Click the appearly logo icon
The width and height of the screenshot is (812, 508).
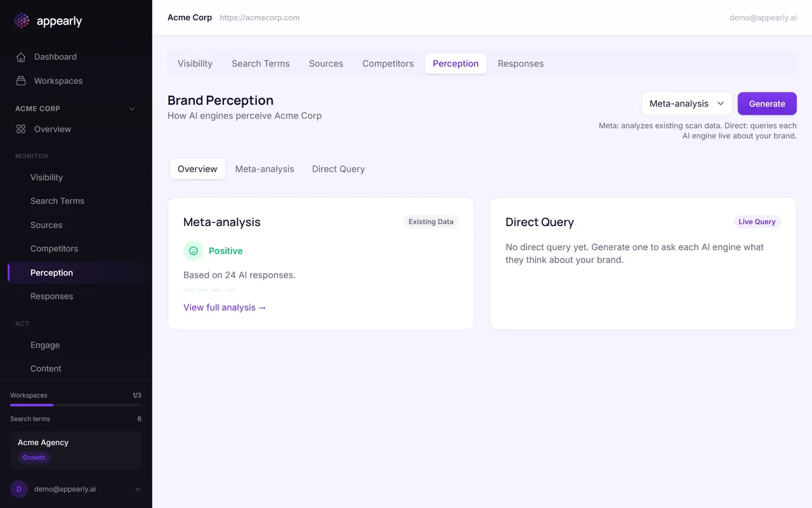coord(22,21)
